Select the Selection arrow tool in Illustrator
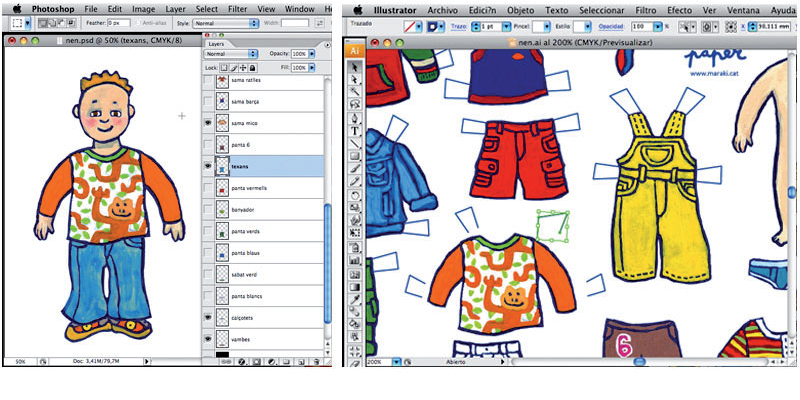Screen dimensions: 800x400 (355, 67)
